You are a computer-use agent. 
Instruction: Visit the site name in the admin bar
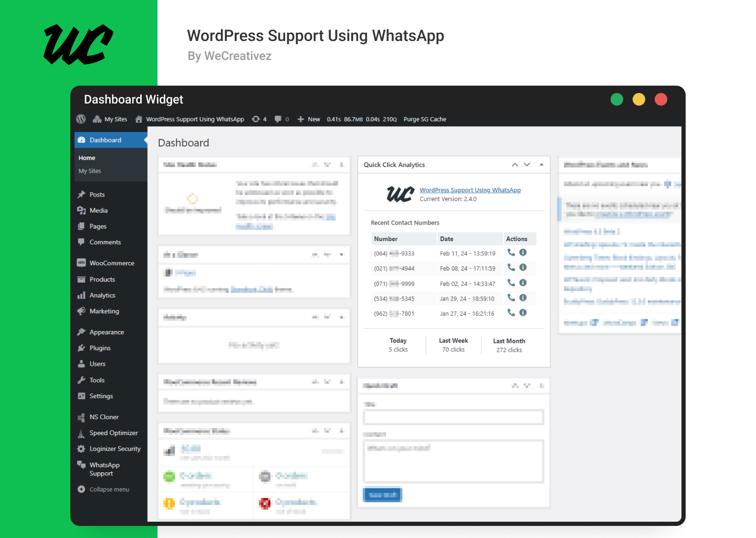(190, 119)
